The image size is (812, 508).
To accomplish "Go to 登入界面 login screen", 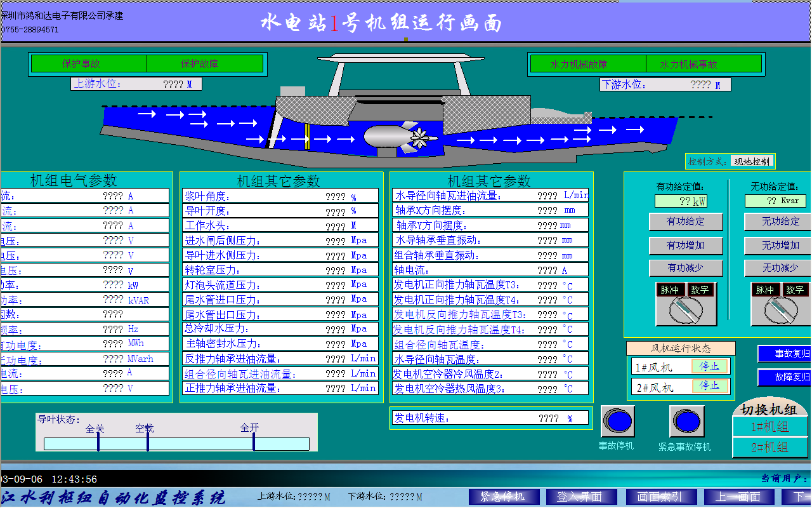I will tap(579, 497).
